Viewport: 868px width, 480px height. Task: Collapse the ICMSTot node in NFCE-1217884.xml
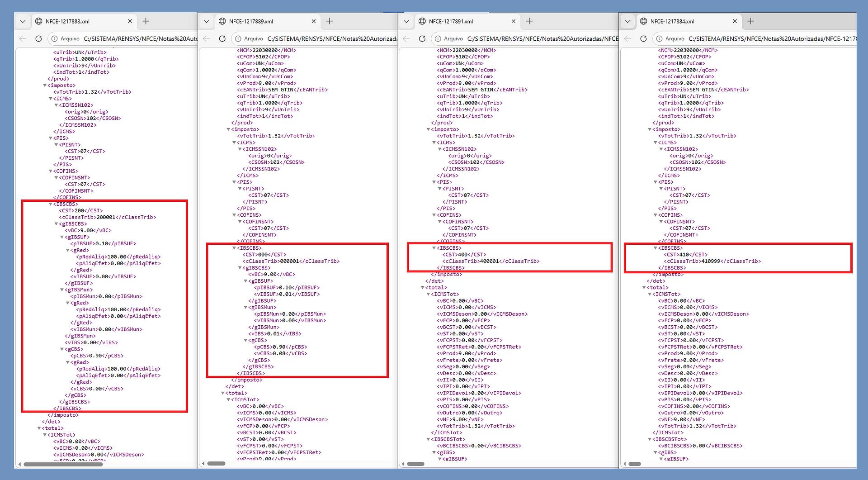pyautogui.click(x=650, y=294)
